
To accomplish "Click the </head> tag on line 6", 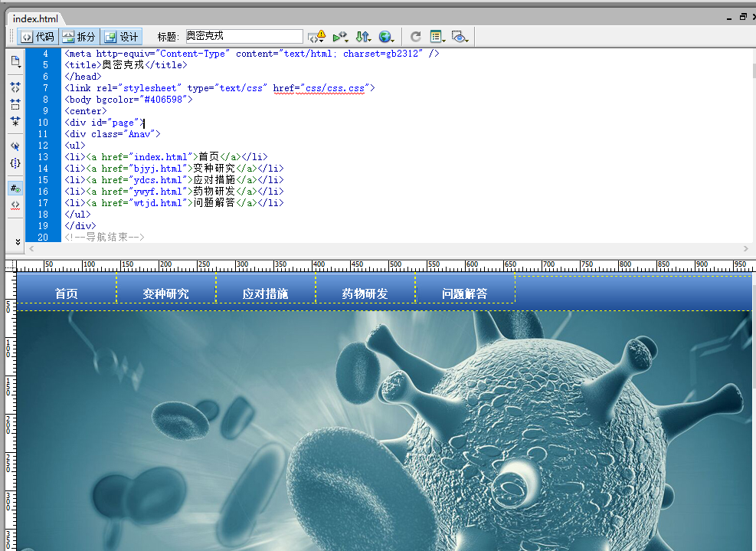I will [x=83, y=77].
